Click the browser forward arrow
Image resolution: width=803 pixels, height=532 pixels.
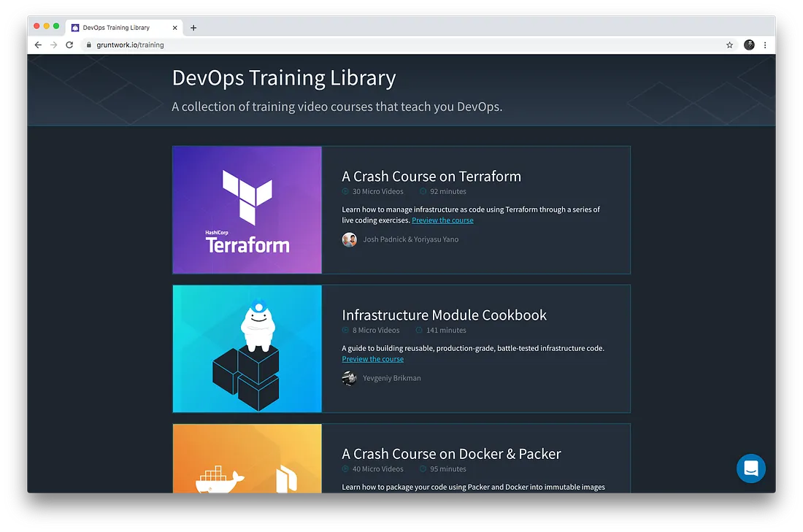point(54,45)
